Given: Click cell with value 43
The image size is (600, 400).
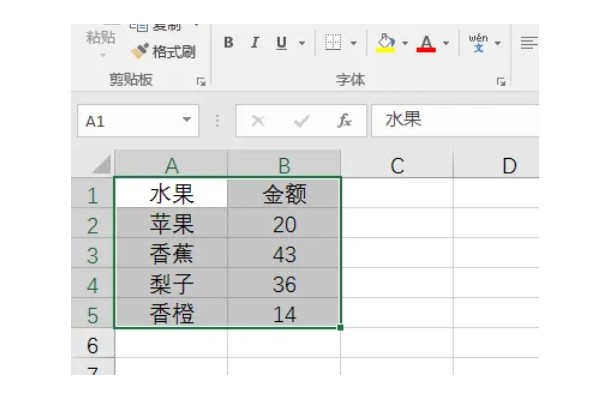Looking at the screenshot, I should pyautogui.click(x=284, y=253).
